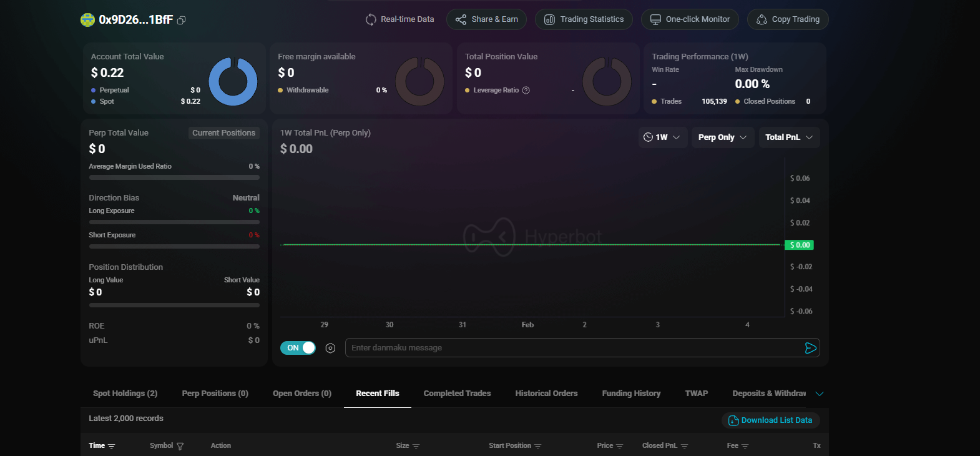Copy the wallet address with copy icon

click(x=182, y=20)
